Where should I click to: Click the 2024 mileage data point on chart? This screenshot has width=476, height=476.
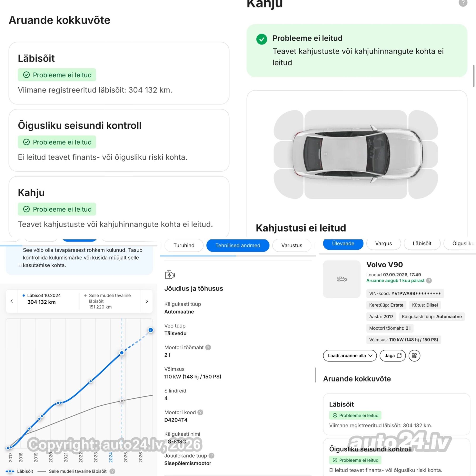click(x=122, y=353)
